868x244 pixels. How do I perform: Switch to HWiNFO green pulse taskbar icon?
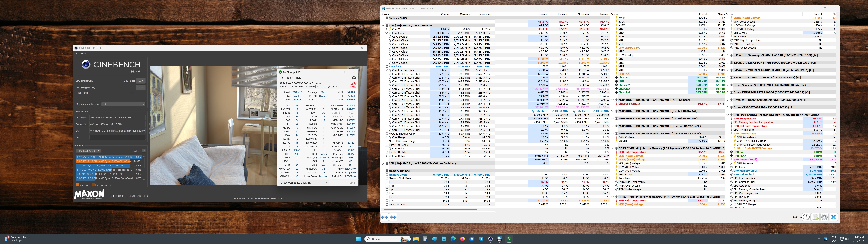pyautogui.click(x=509, y=239)
